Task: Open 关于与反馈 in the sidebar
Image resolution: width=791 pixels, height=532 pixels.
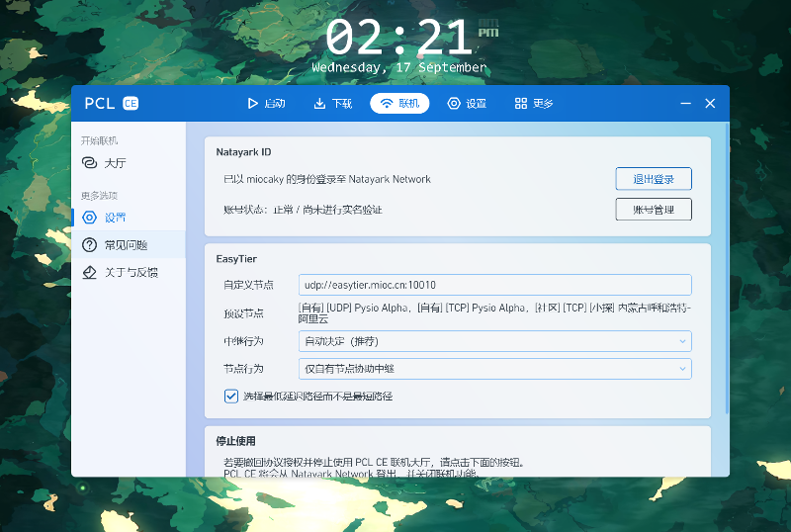Action: (x=130, y=272)
